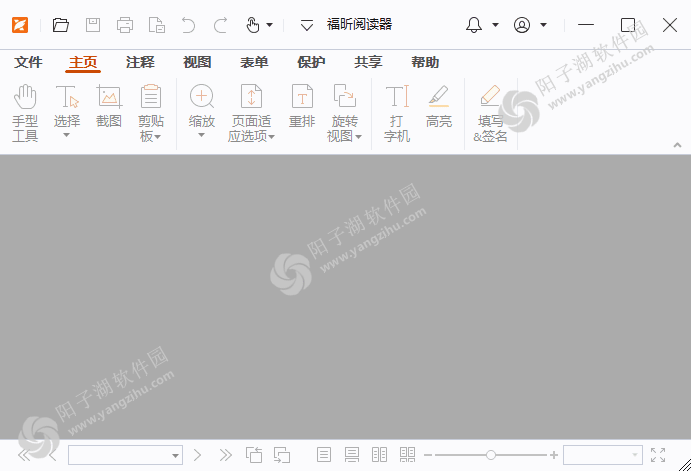The image size is (691, 471).
Task: Enable facing pages view mode
Action: click(x=379, y=455)
